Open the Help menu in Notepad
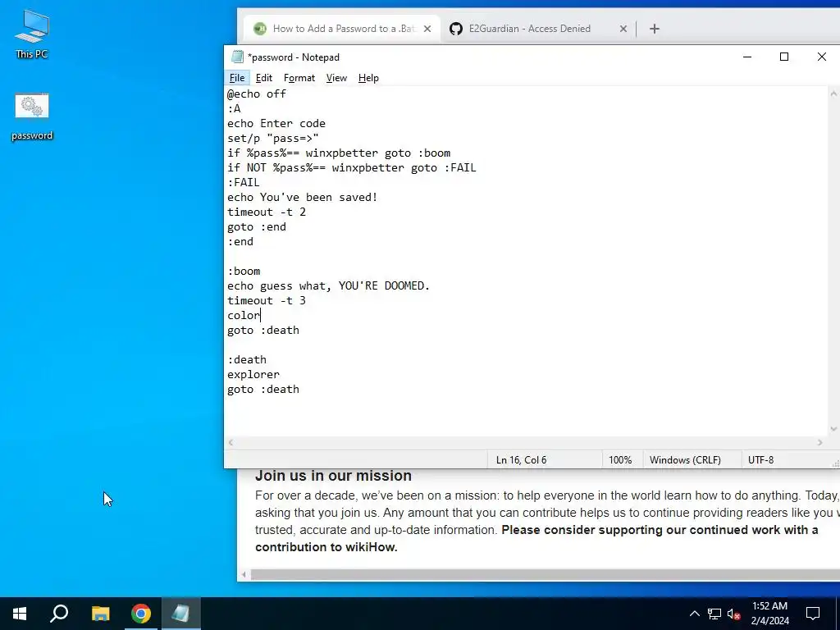 tap(368, 78)
